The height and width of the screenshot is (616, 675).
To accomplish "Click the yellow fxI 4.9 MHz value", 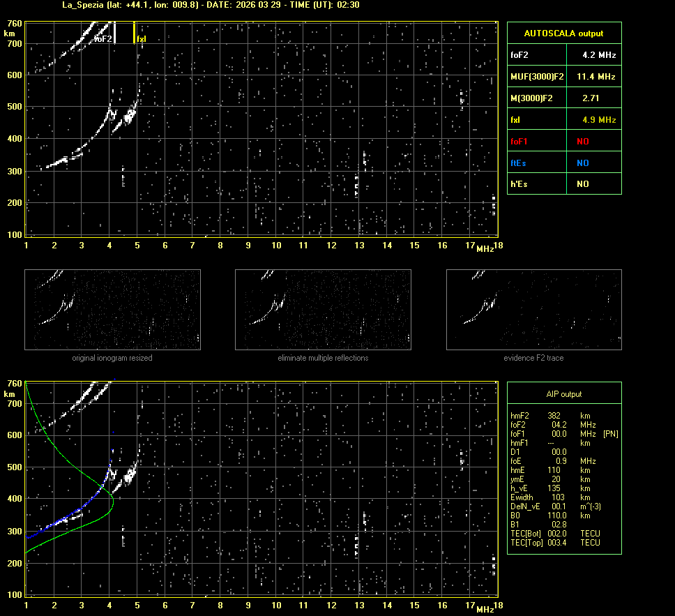I will pos(599,120).
